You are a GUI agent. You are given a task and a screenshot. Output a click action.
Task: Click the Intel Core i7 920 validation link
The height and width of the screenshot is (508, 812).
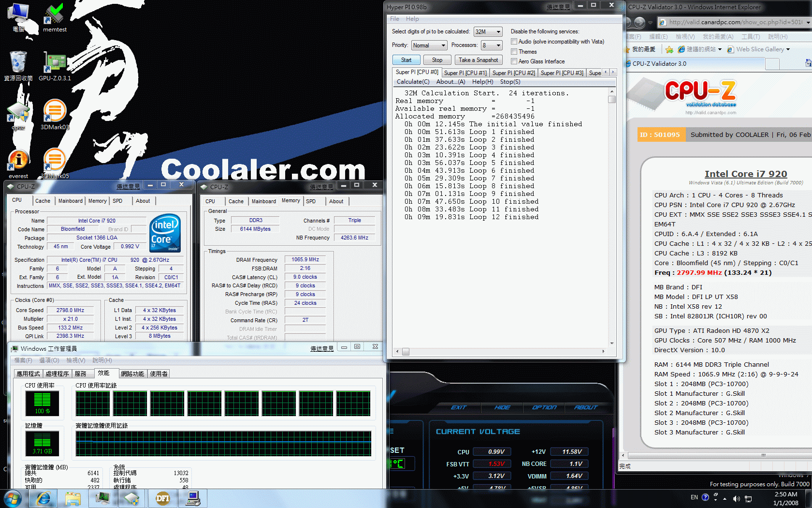745,174
